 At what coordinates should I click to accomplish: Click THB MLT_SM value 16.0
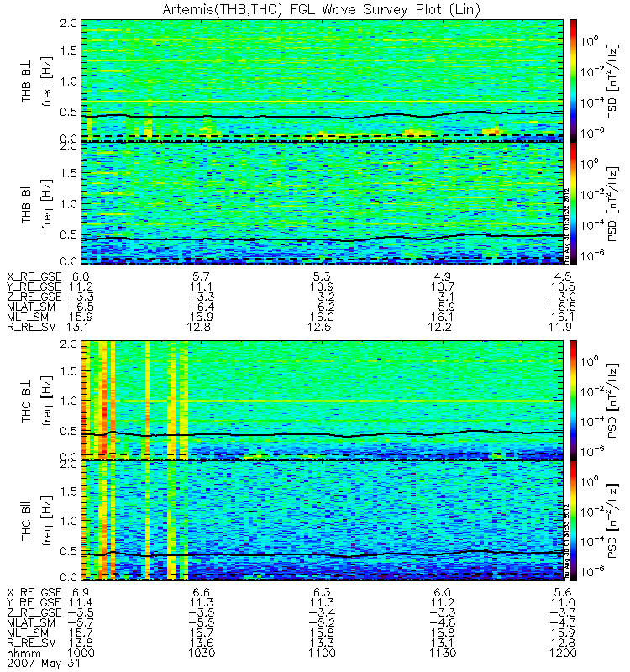322,318
